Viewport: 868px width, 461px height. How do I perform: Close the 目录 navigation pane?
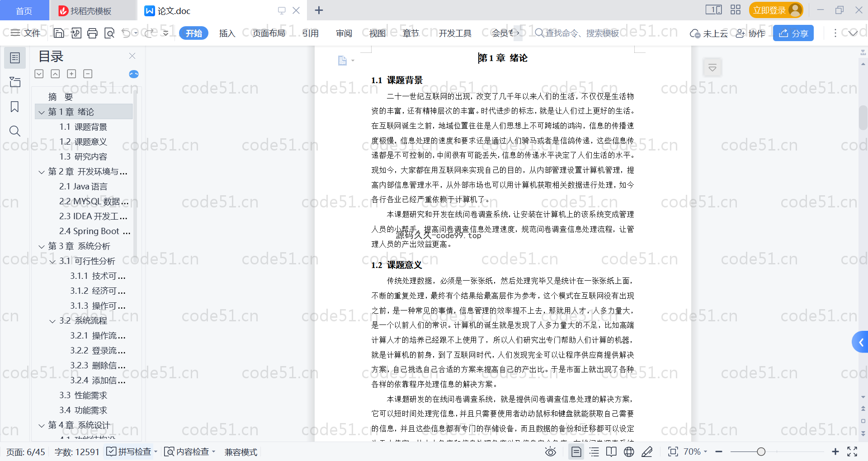pos(132,56)
